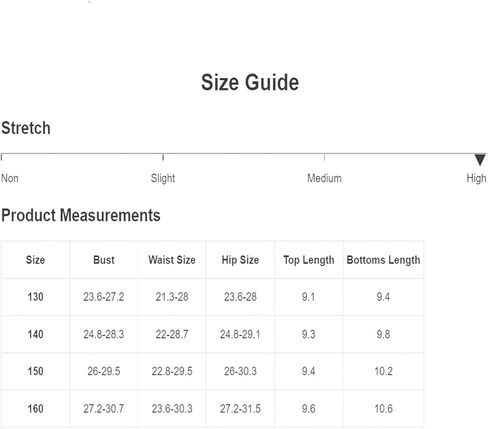Select the size 150 row label
This screenshot has height=429, width=488.
tap(35, 371)
